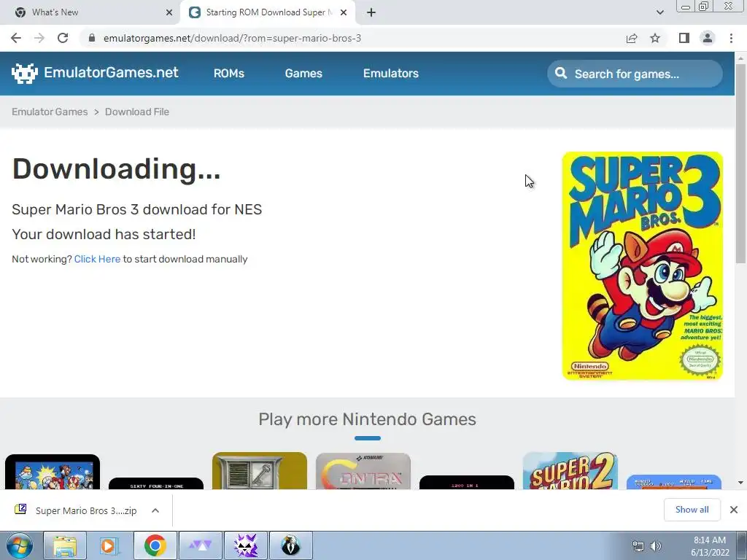Click the scrollbar down arrow
Screen dimensions: 747x560
(x=740, y=483)
